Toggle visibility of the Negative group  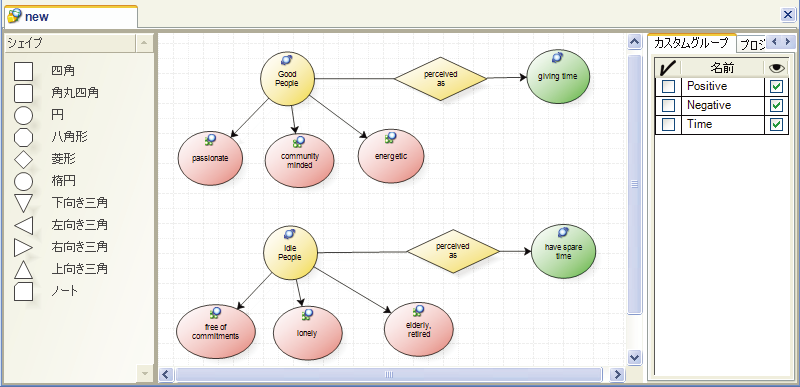pyautogui.click(x=777, y=106)
